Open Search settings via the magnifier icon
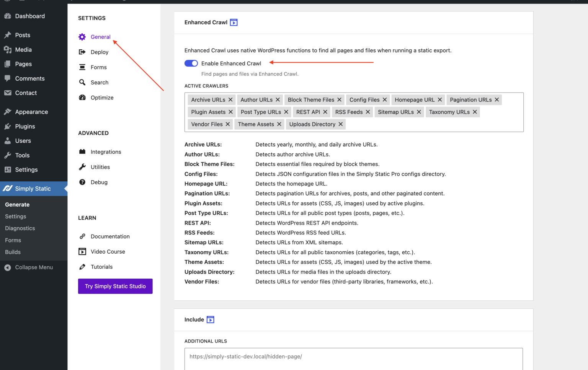The image size is (588, 370). [82, 82]
